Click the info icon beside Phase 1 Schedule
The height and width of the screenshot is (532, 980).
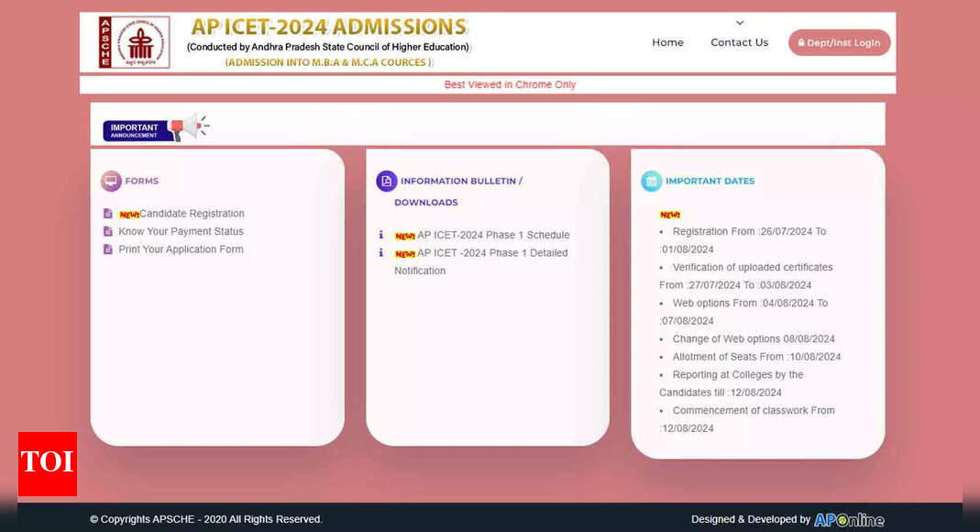click(x=381, y=235)
